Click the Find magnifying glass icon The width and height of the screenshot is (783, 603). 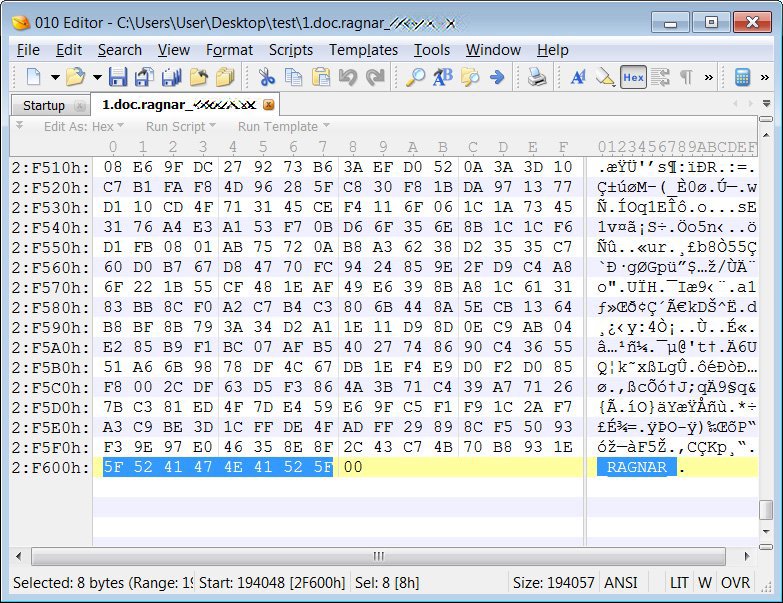click(x=415, y=77)
